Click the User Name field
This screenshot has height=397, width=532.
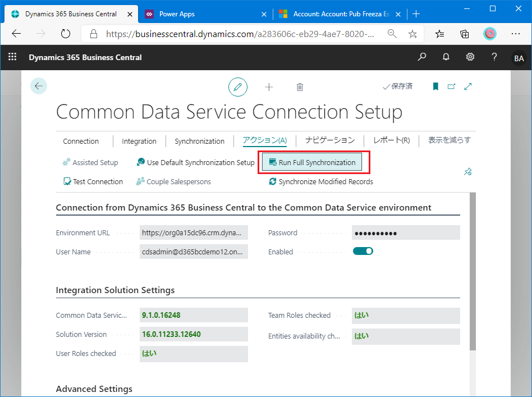[194, 252]
